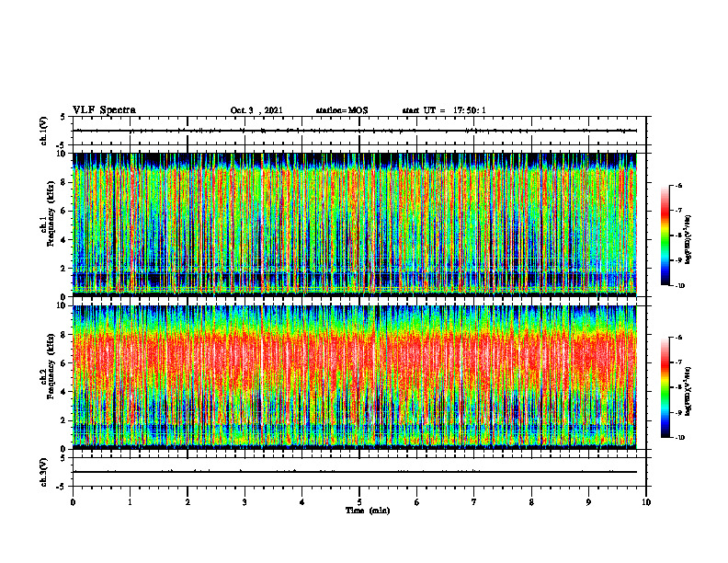Click the "-10" label on the ch.1 color scale
The image size is (728, 563).
click(x=679, y=286)
